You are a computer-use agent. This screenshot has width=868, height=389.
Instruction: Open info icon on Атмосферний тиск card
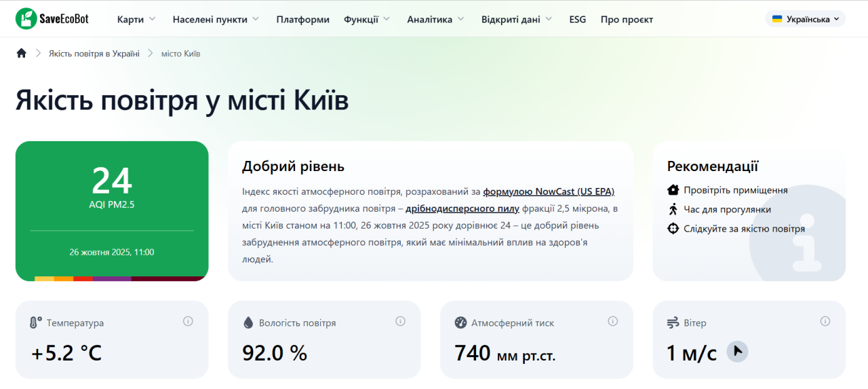612,321
